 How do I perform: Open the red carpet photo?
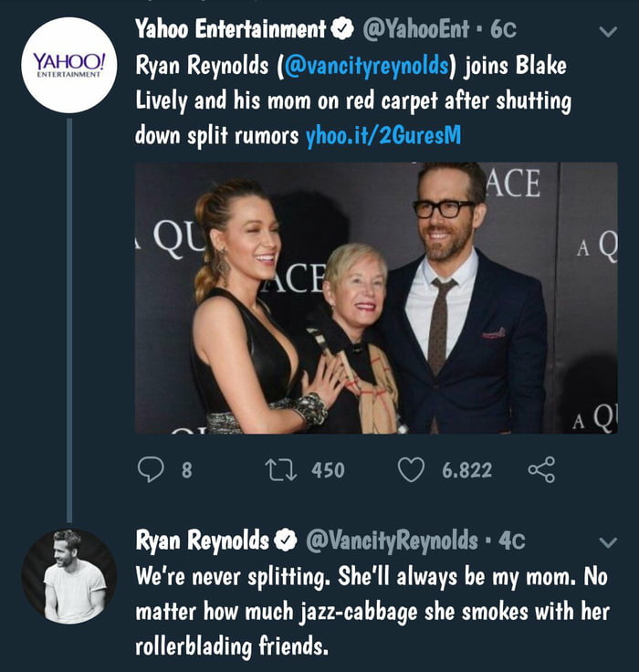point(376,299)
